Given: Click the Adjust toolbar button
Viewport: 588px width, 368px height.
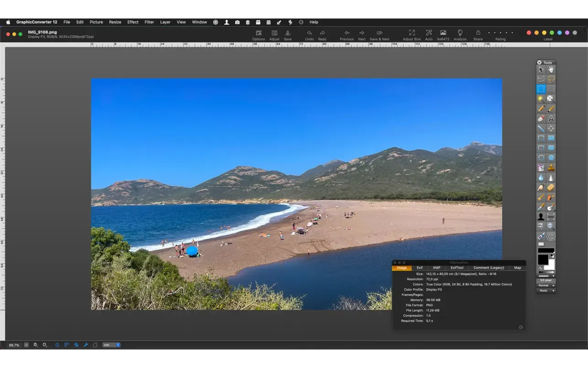Looking at the screenshot, I should 274,35.
